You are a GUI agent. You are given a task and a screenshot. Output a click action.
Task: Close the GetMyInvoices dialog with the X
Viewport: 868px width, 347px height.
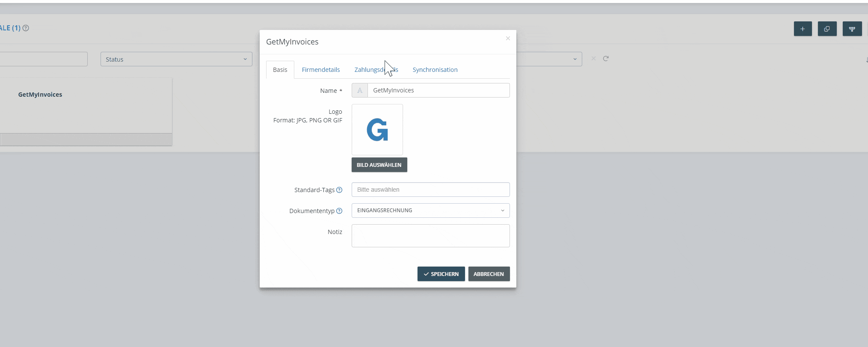pos(508,39)
